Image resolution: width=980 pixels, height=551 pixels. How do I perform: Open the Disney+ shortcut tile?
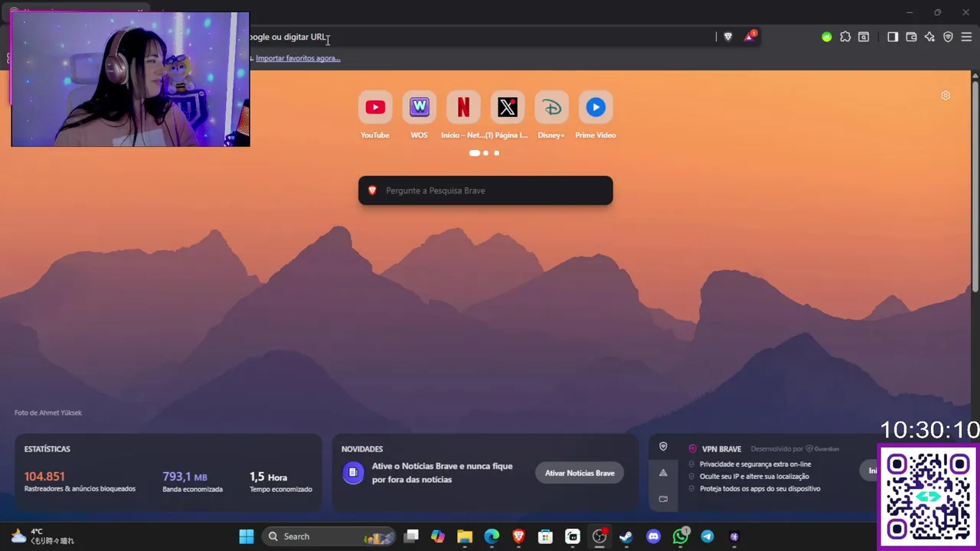(551, 108)
